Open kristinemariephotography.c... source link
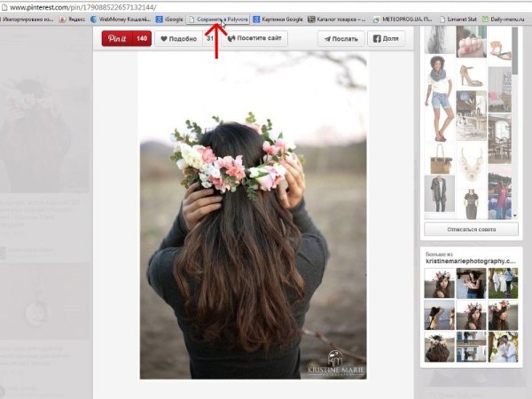This screenshot has width=532, height=399. point(471,262)
